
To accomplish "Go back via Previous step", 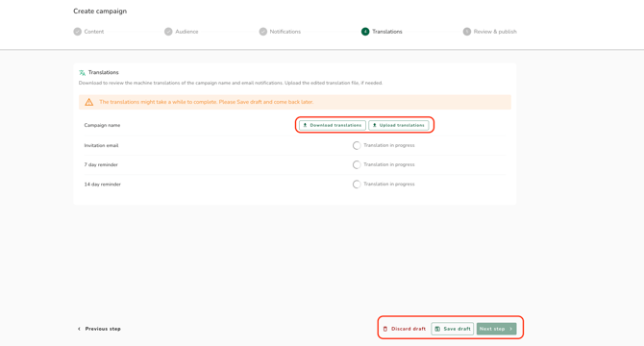I will pyautogui.click(x=99, y=329).
